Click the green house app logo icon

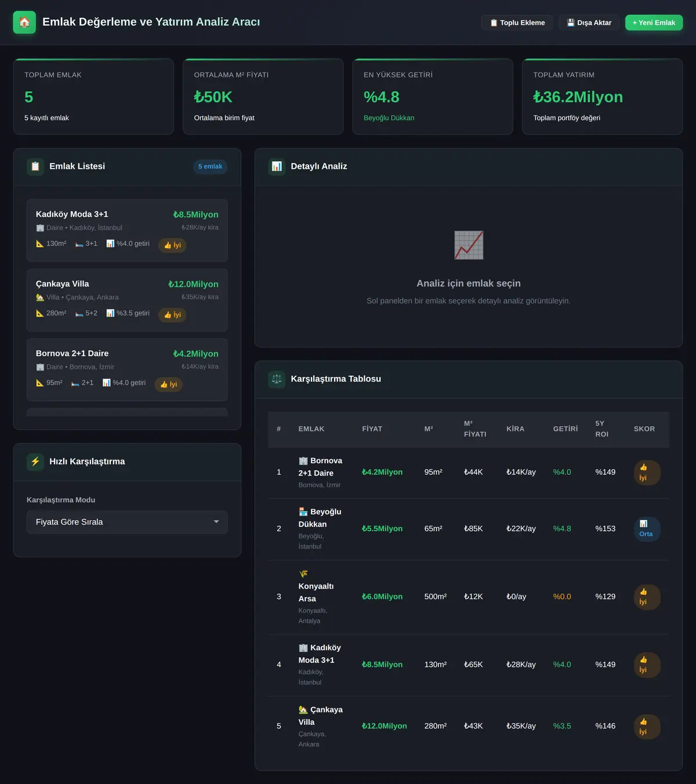click(x=24, y=23)
